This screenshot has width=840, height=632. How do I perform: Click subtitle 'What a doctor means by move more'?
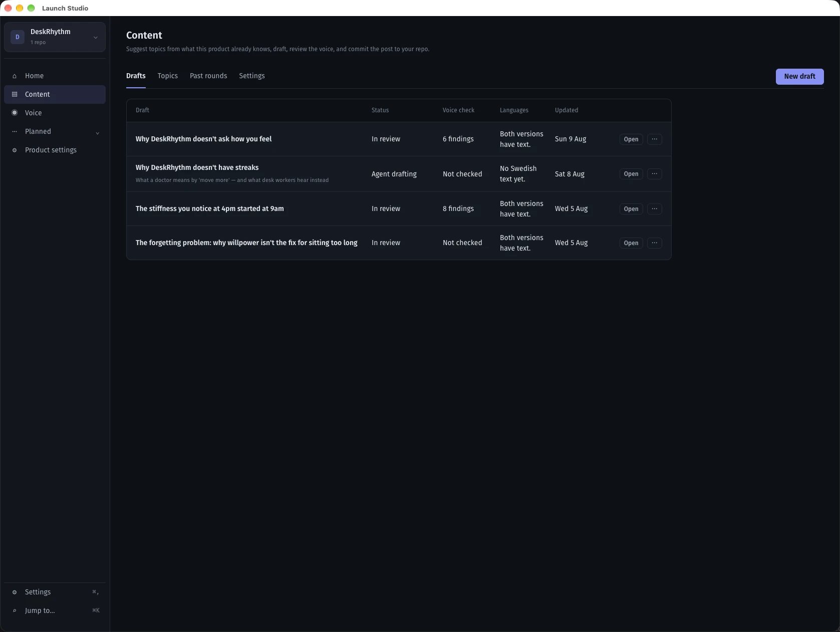tap(232, 180)
